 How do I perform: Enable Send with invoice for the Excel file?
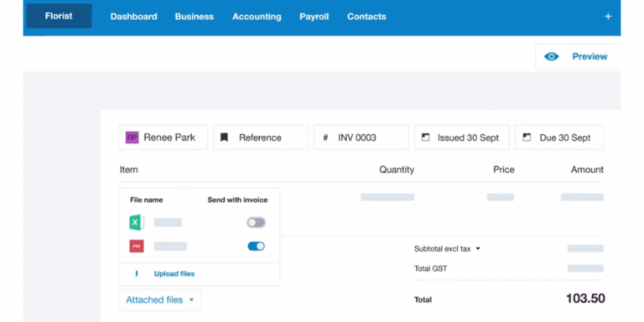tap(256, 222)
